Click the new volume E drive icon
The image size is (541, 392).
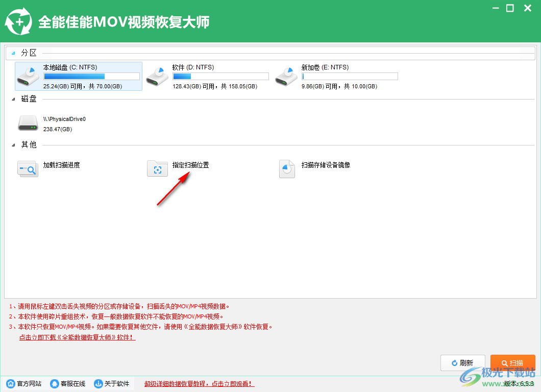(x=286, y=77)
